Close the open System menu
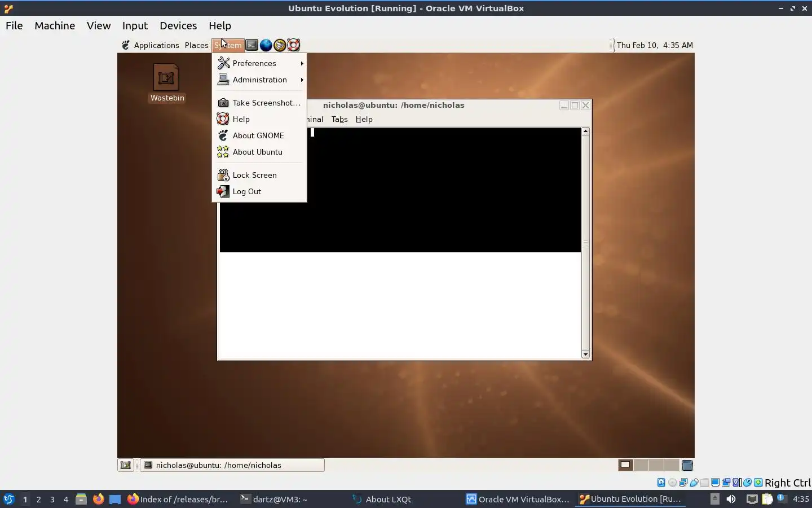Viewport: 812px width, 508px height. (x=228, y=45)
